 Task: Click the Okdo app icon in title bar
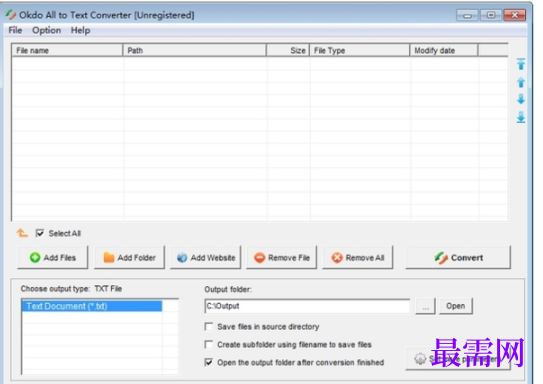(x=11, y=15)
